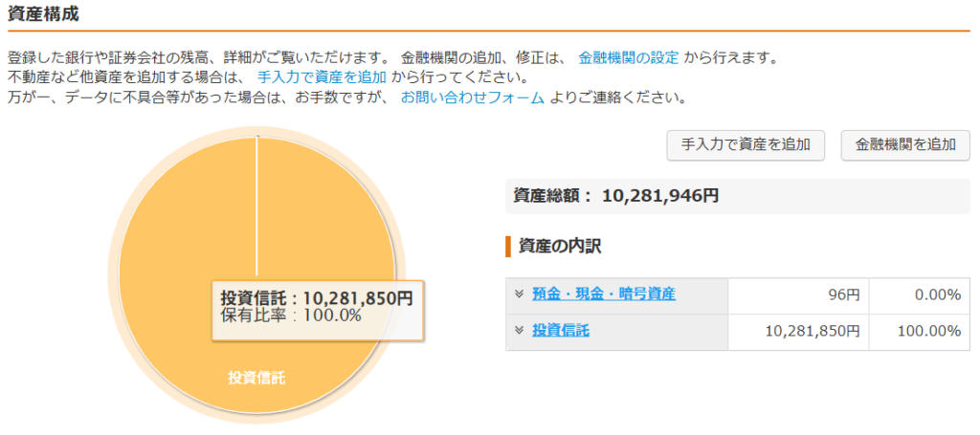Click the 10,281,850円 cell in the table
Viewport: 980px width, 435px height.
click(799, 331)
